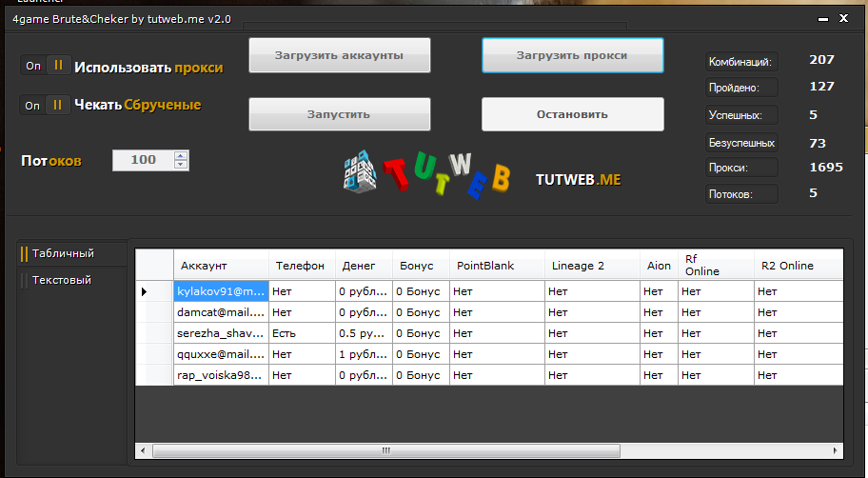Viewport: 868px width, 478px height.
Task: Click the horizontal scrollbar thumb
Action: [x=386, y=450]
